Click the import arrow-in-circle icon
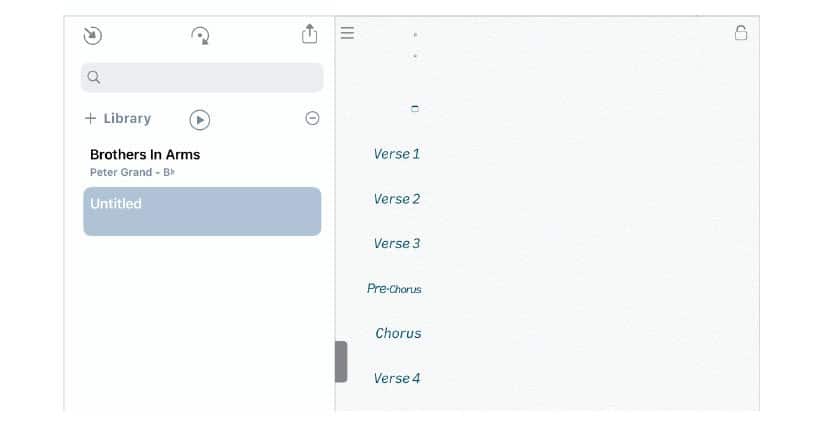This screenshot has height=435, width=815. coord(93,35)
